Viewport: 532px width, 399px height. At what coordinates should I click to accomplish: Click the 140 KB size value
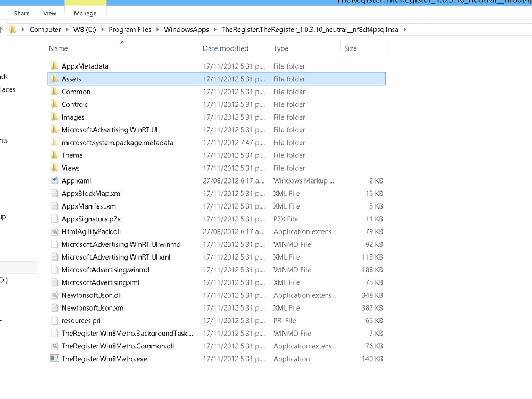pyautogui.click(x=372, y=359)
